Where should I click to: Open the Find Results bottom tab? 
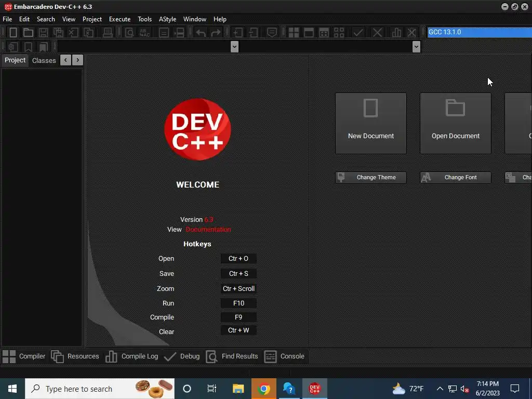[232, 356]
